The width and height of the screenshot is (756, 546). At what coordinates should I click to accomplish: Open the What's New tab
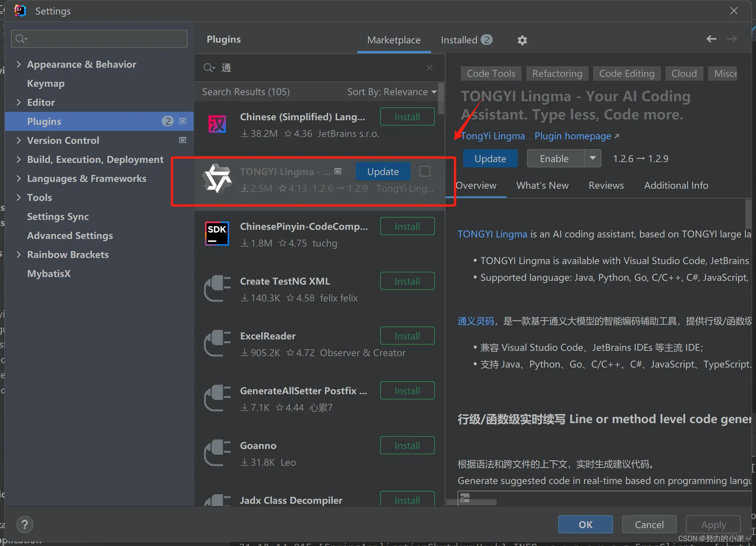tap(542, 185)
